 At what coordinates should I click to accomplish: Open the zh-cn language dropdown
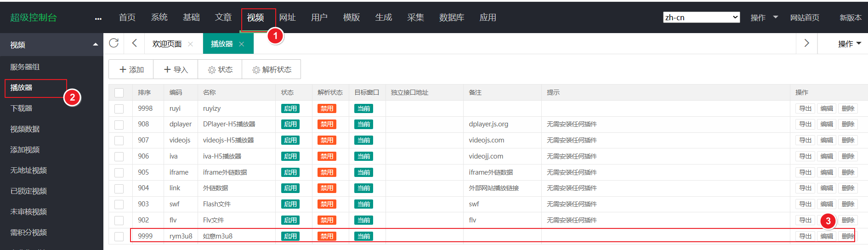point(701,17)
